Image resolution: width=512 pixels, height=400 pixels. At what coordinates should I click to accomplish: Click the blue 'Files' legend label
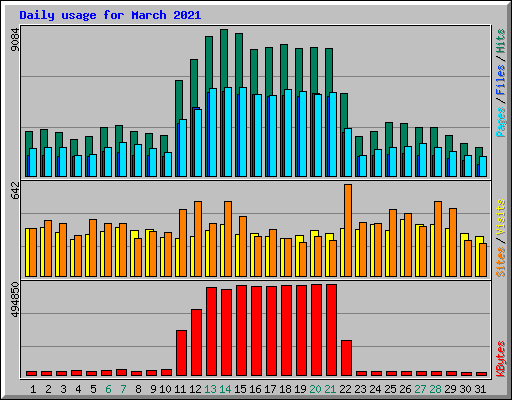coord(500,81)
